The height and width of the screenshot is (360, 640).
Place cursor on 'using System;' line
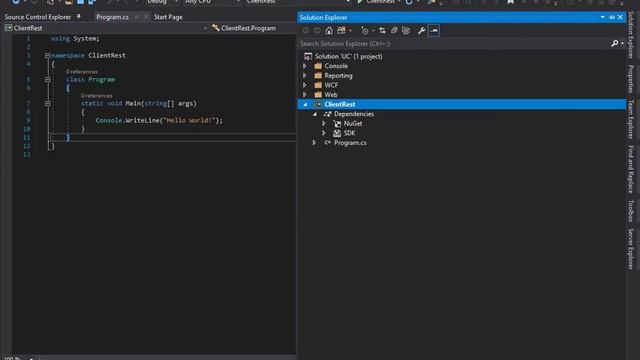pos(75,38)
